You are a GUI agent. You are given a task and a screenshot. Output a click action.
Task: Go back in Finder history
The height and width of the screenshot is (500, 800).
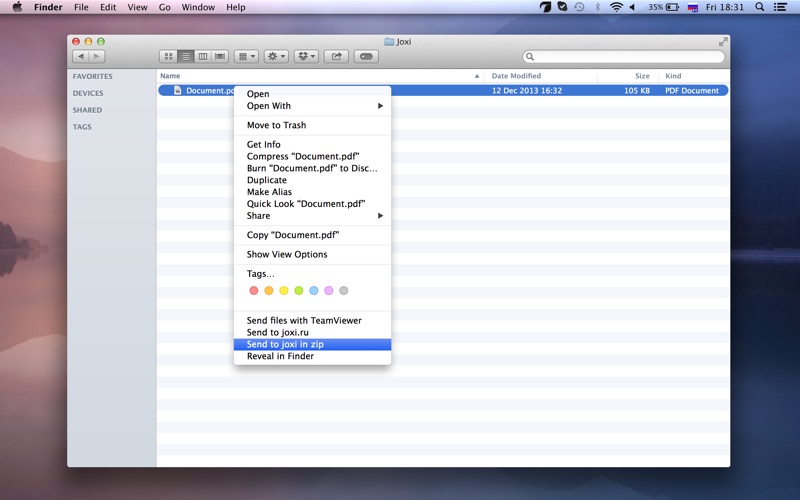81,56
